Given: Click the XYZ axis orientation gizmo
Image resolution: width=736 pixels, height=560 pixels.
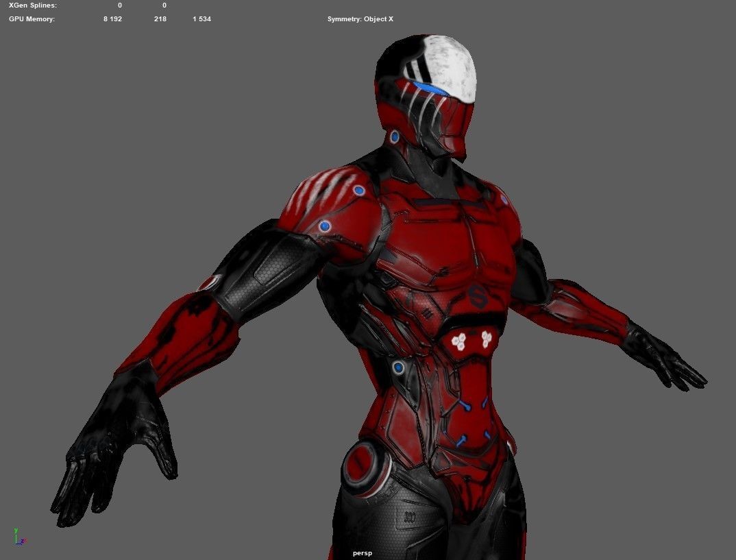Looking at the screenshot, I should 20,537.
